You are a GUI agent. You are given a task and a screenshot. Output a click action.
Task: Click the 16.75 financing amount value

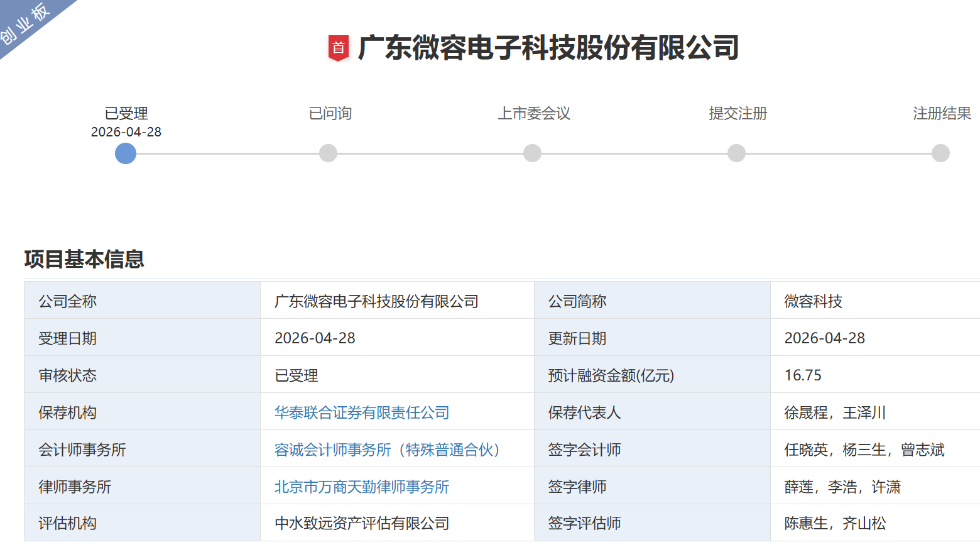click(803, 375)
